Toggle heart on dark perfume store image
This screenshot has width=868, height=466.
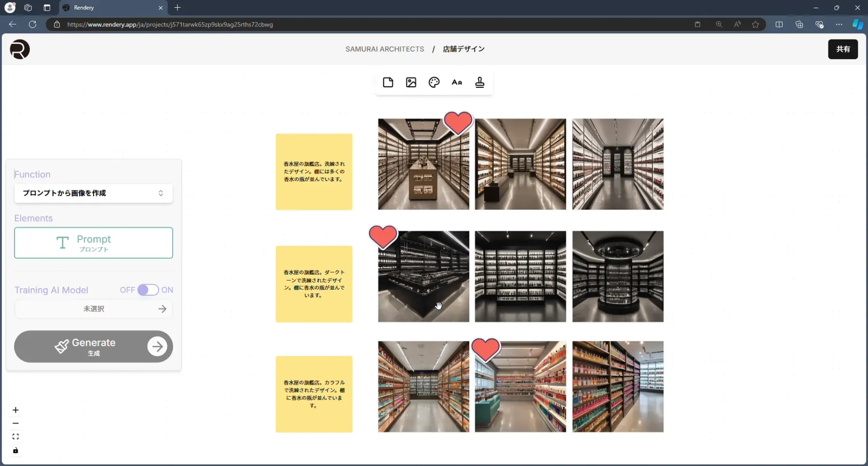tap(383, 237)
